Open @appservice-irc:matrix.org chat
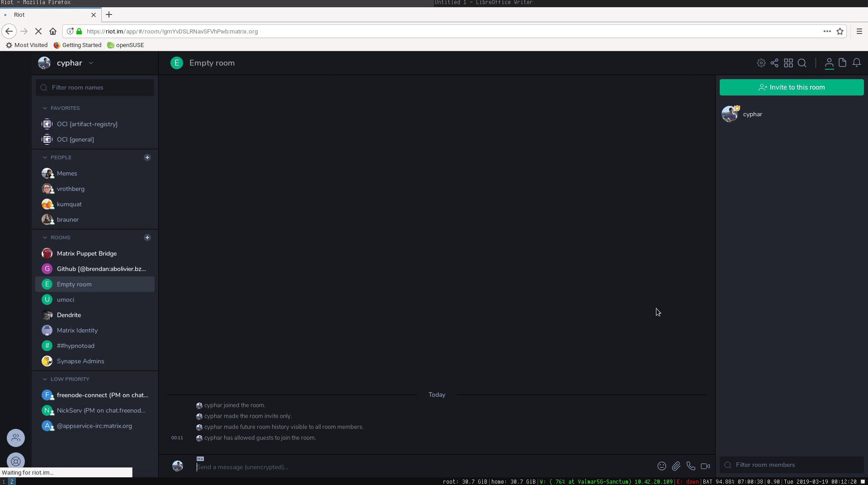Screen dimensions: 868x485 click(95, 426)
